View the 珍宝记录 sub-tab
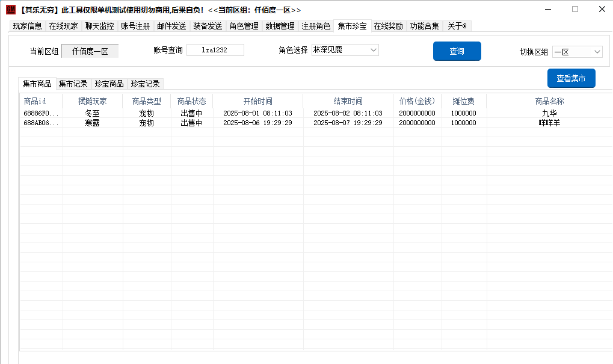The width and height of the screenshot is (613, 364). [x=146, y=84]
